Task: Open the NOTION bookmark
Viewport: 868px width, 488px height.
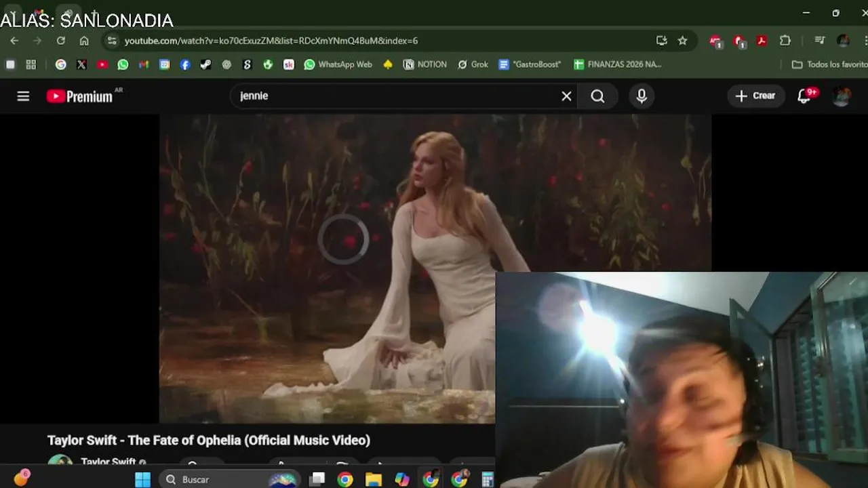Action: click(425, 64)
